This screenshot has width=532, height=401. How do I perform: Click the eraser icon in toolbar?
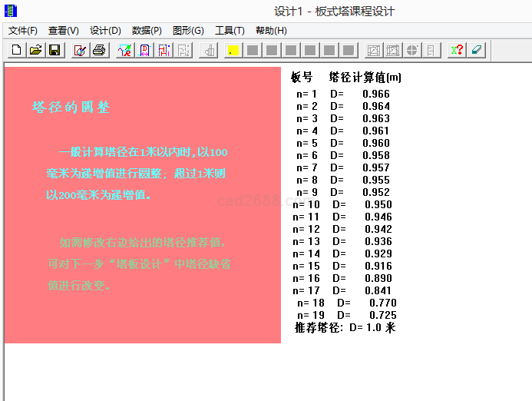(477, 50)
